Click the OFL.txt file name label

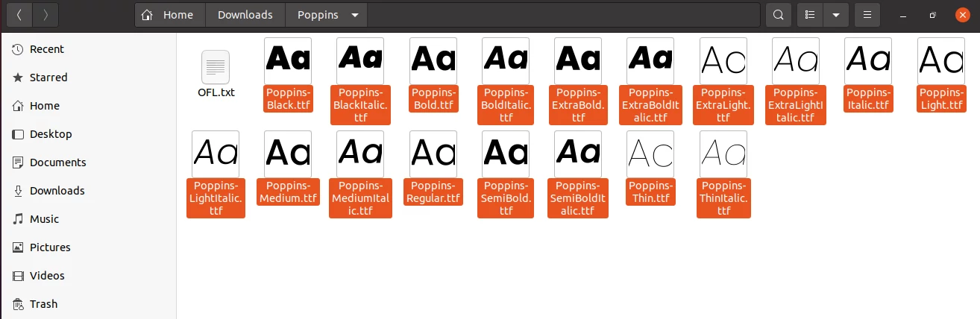click(216, 92)
